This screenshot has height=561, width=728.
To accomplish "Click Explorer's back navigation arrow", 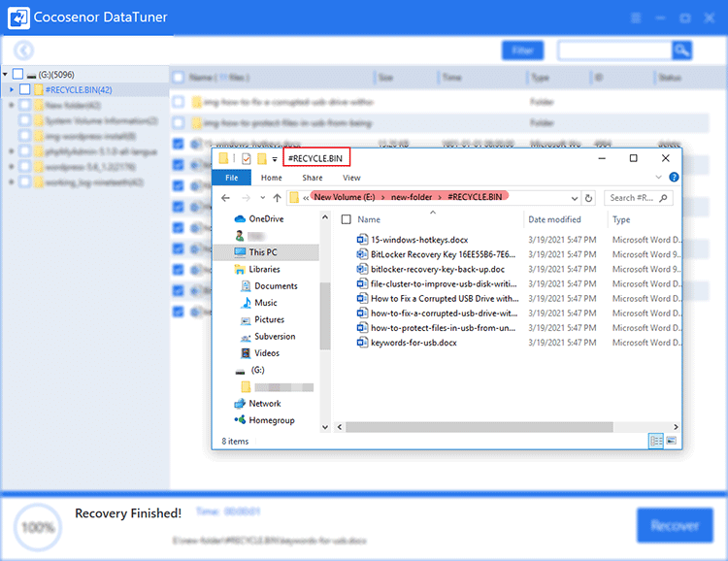I will pos(225,198).
